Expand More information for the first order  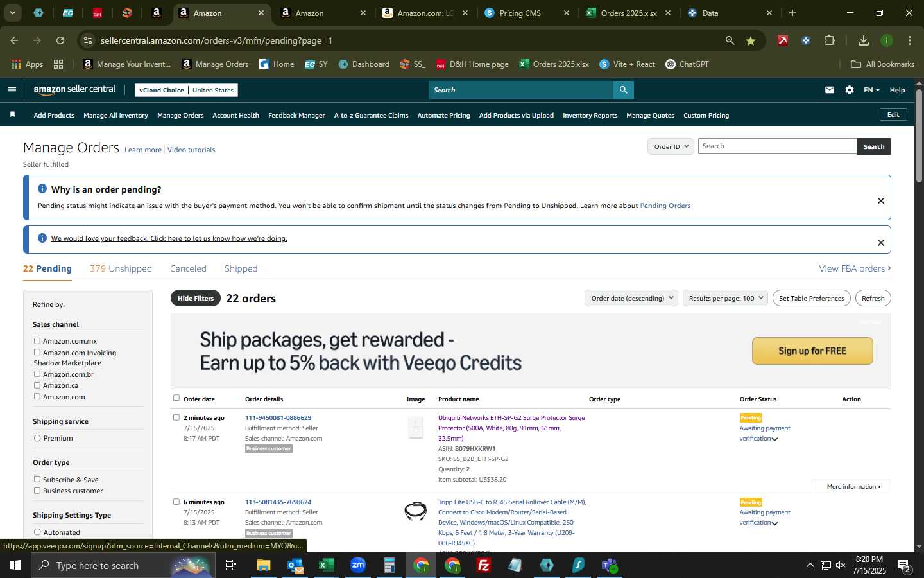tap(851, 487)
